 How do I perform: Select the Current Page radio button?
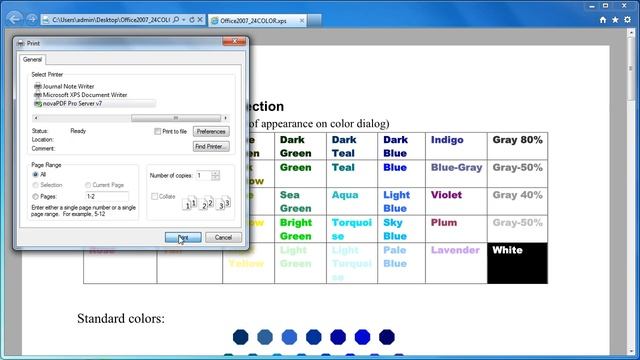click(88, 185)
